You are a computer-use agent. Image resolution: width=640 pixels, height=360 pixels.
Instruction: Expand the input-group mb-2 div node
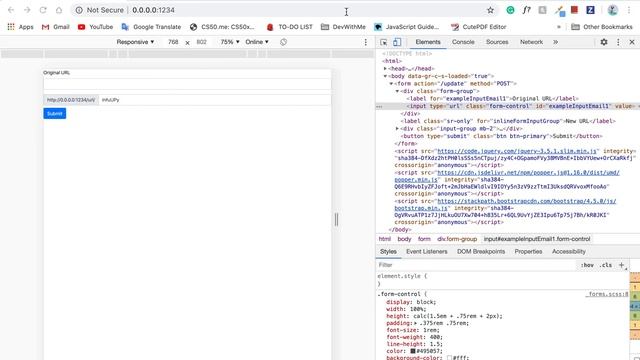(397, 129)
